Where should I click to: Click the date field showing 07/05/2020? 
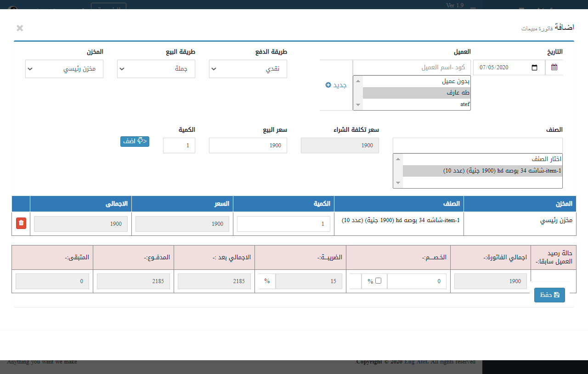pyautogui.click(x=509, y=67)
